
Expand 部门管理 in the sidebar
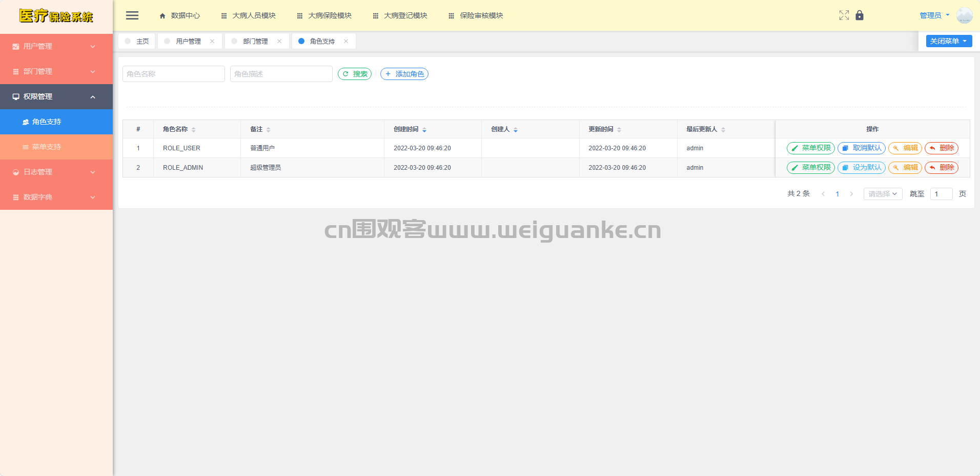(x=56, y=71)
